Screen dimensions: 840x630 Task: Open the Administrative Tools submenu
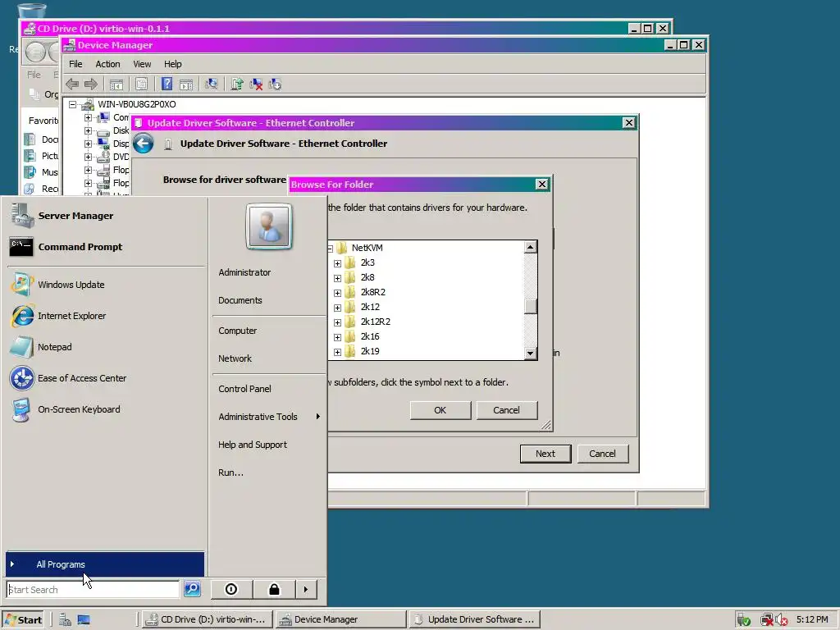pyautogui.click(x=269, y=416)
